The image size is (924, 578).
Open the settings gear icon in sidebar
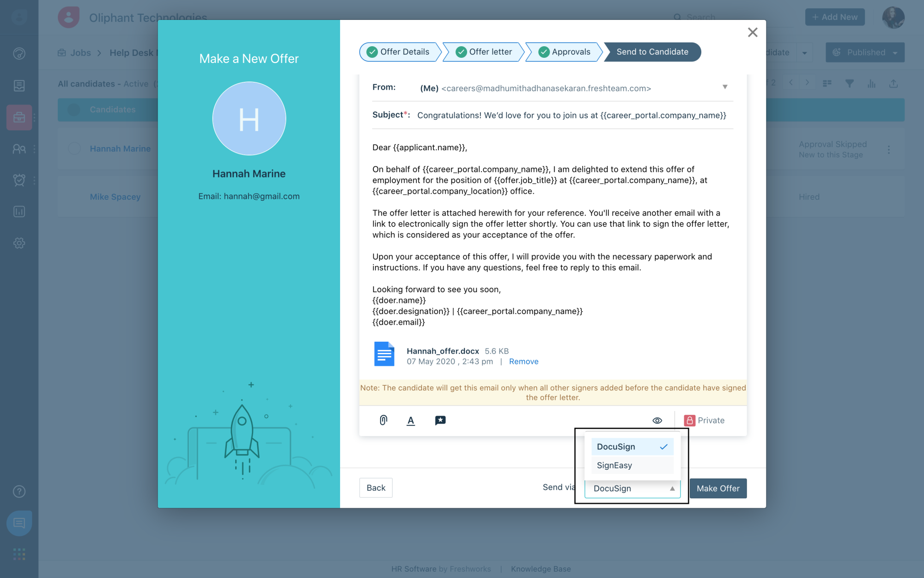19,243
